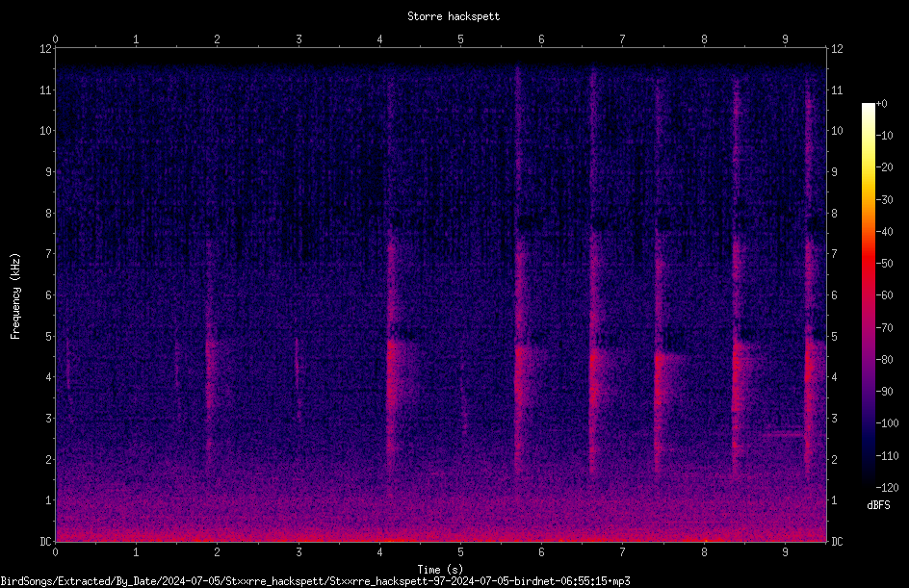Click the "Storre hackspett" spectrogram title

pos(454,16)
